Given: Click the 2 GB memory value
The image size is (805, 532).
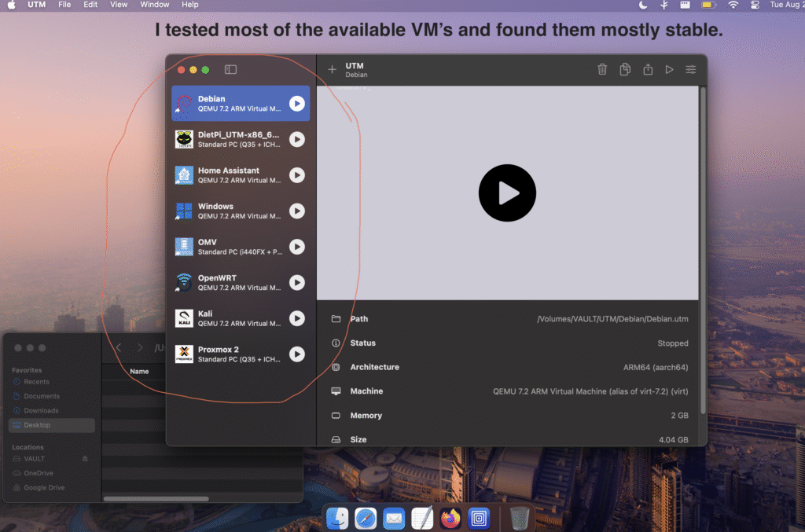Looking at the screenshot, I should 679,416.
